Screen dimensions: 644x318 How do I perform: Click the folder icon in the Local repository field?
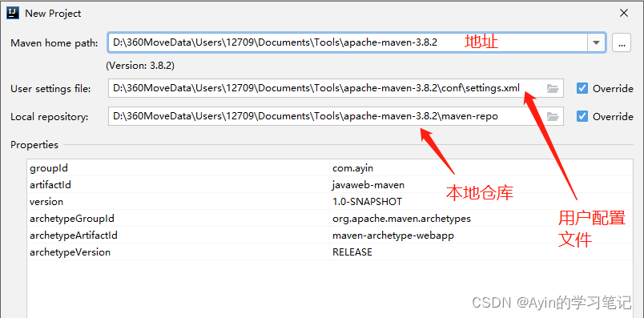tap(553, 117)
